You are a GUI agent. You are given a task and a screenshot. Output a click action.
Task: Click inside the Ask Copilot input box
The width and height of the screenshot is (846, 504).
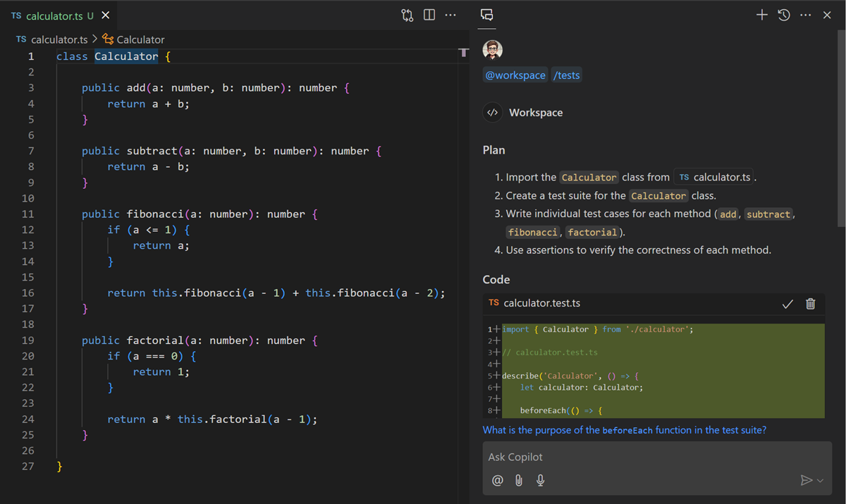634,457
